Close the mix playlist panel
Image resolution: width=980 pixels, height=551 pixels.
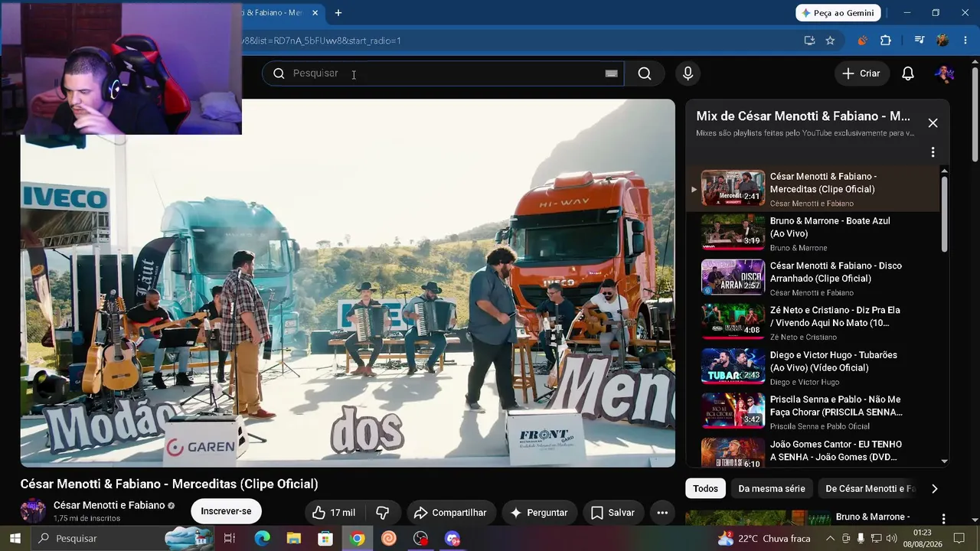pyautogui.click(x=933, y=123)
